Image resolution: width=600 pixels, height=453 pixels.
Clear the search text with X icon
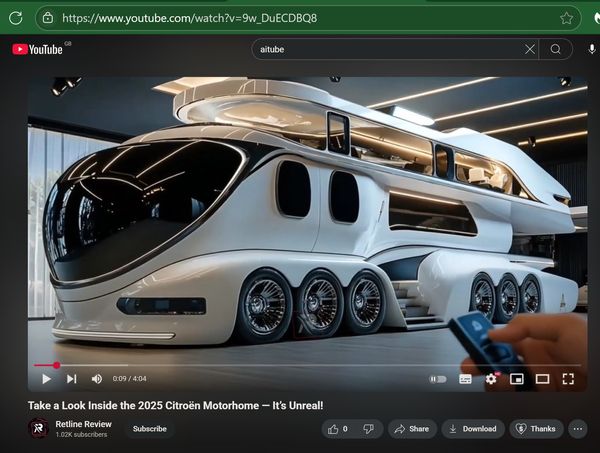pos(530,49)
